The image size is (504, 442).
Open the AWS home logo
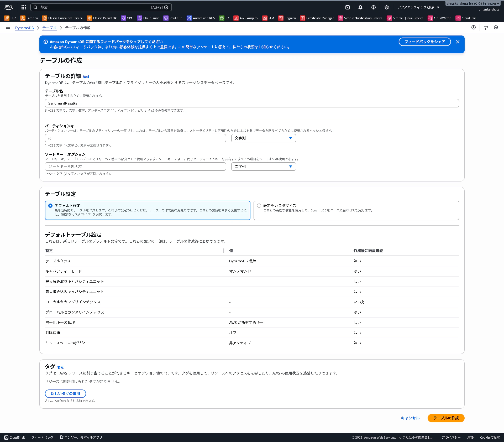[9, 7]
